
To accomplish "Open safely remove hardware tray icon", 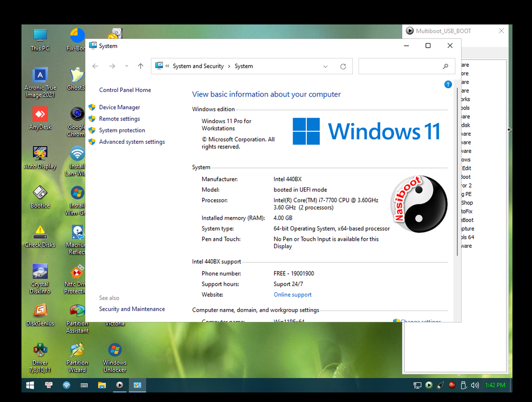I will coord(464,385).
